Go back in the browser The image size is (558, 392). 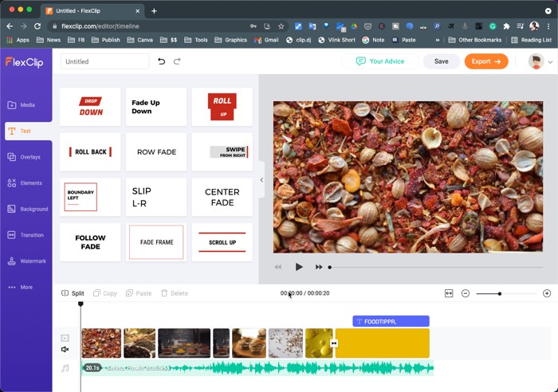(10, 26)
